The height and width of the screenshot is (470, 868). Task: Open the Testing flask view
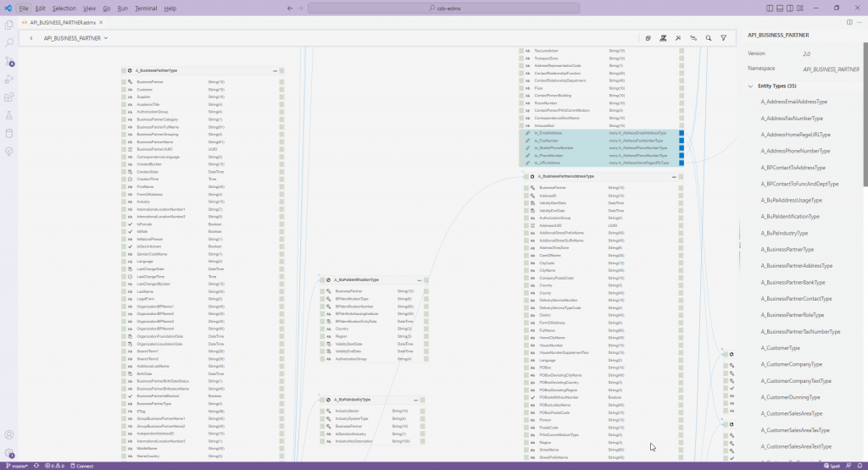pyautogui.click(x=8, y=115)
